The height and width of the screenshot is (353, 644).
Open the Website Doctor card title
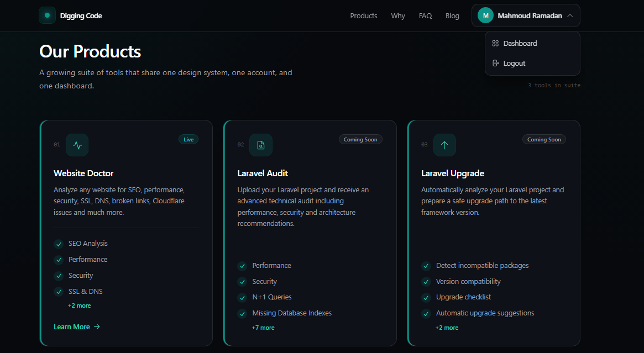(x=83, y=173)
